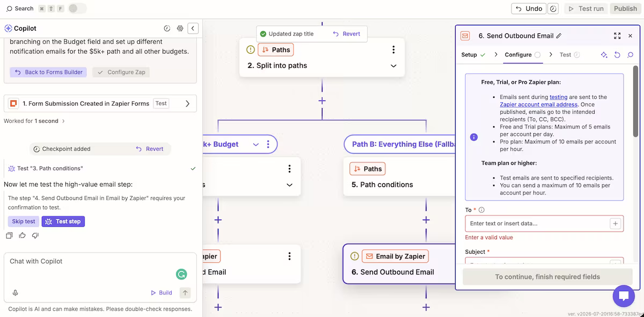The height and width of the screenshot is (317, 644).
Task: Expand the Worked for 1 second details
Action: pyautogui.click(x=34, y=121)
